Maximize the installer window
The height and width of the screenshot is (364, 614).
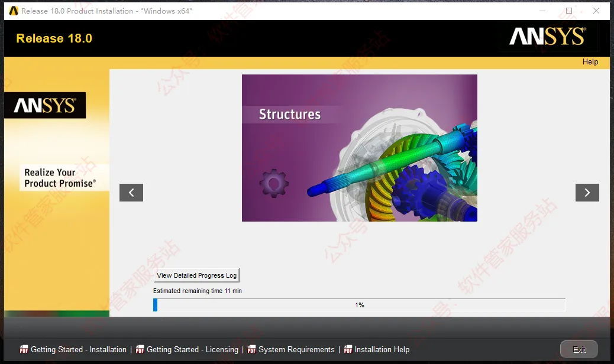569,11
